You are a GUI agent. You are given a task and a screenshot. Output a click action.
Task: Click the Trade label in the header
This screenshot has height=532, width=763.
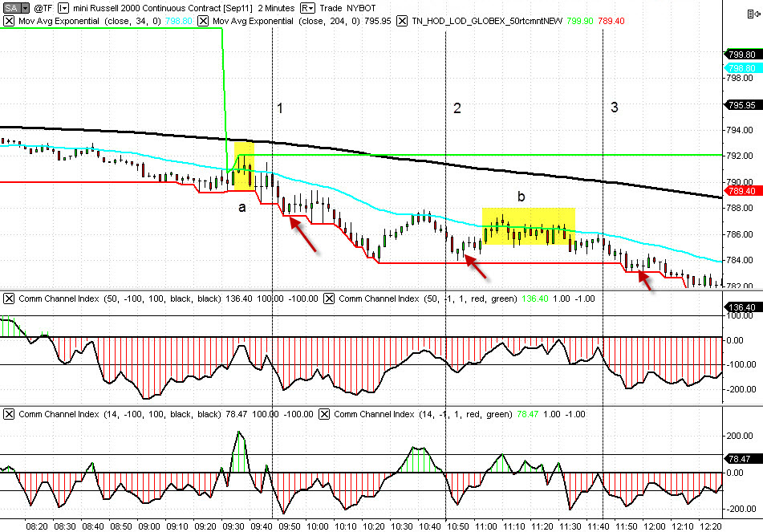(331, 8)
